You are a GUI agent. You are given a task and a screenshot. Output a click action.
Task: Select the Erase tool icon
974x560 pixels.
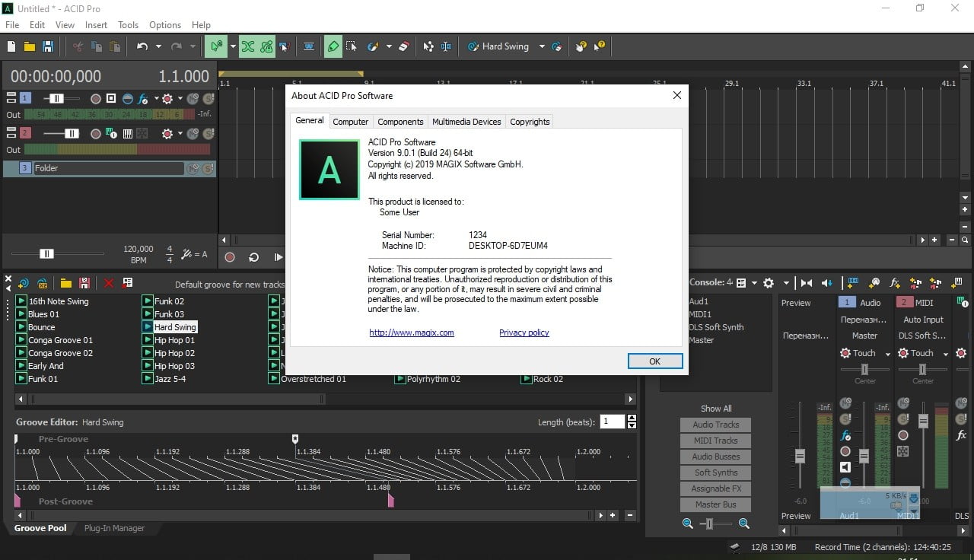pos(404,46)
